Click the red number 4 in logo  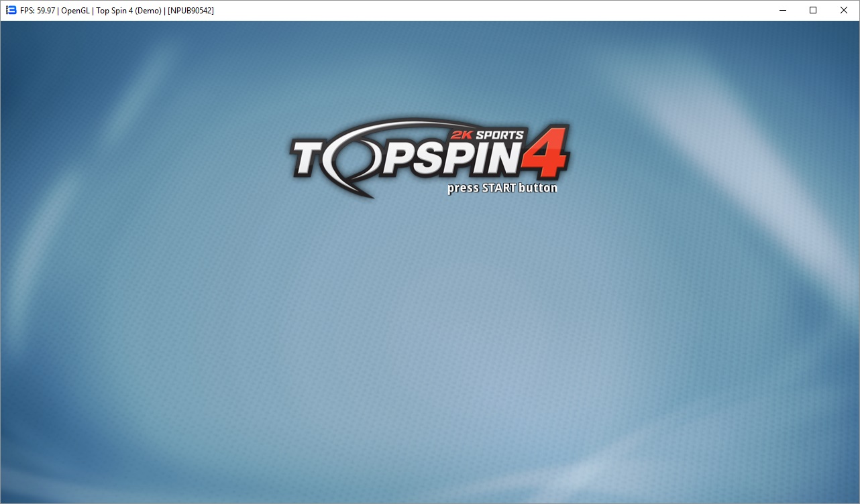[x=545, y=153]
